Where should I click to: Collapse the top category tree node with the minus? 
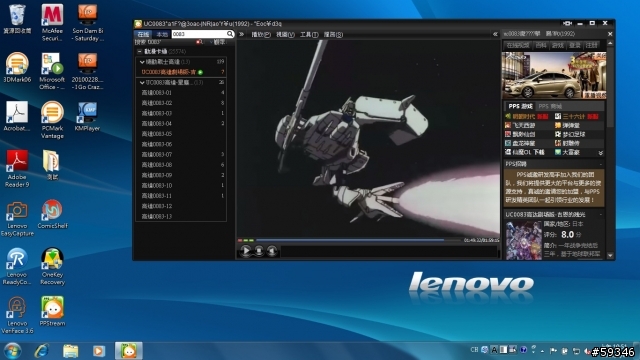pyautogui.click(x=140, y=51)
